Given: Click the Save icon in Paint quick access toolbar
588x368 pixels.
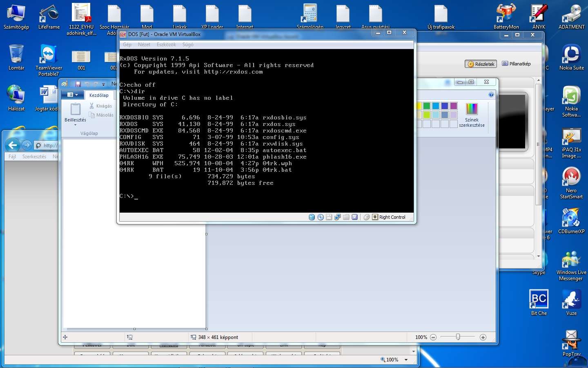Looking at the screenshot, I should [x=78, y=84].
